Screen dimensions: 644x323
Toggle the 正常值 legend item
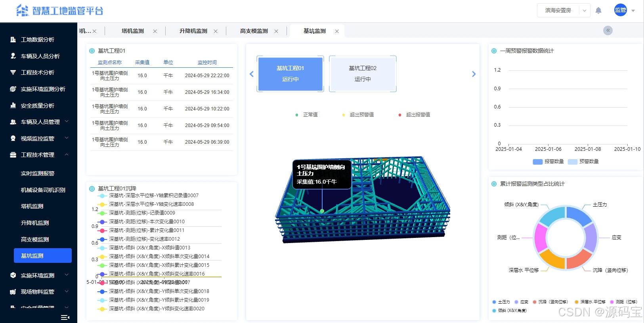pyautogui.click(x=306, y=115)
